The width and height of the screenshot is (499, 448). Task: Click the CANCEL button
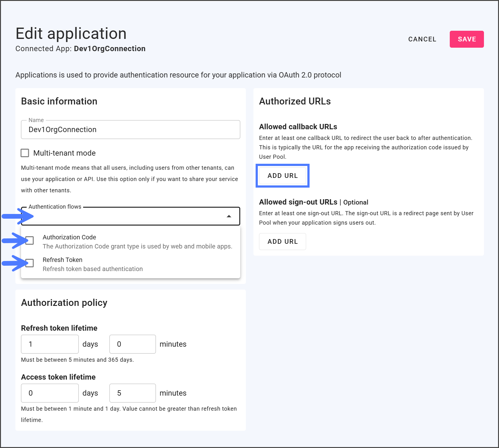coord(422,39)
